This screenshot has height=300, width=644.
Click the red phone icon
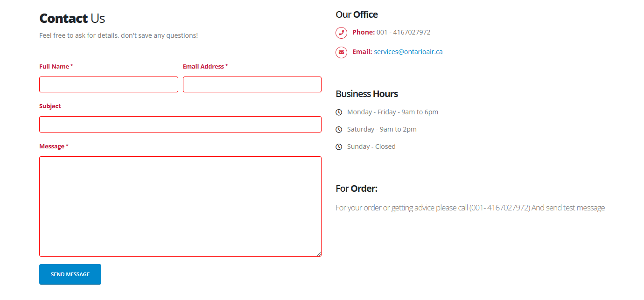(x=341, y=33)
